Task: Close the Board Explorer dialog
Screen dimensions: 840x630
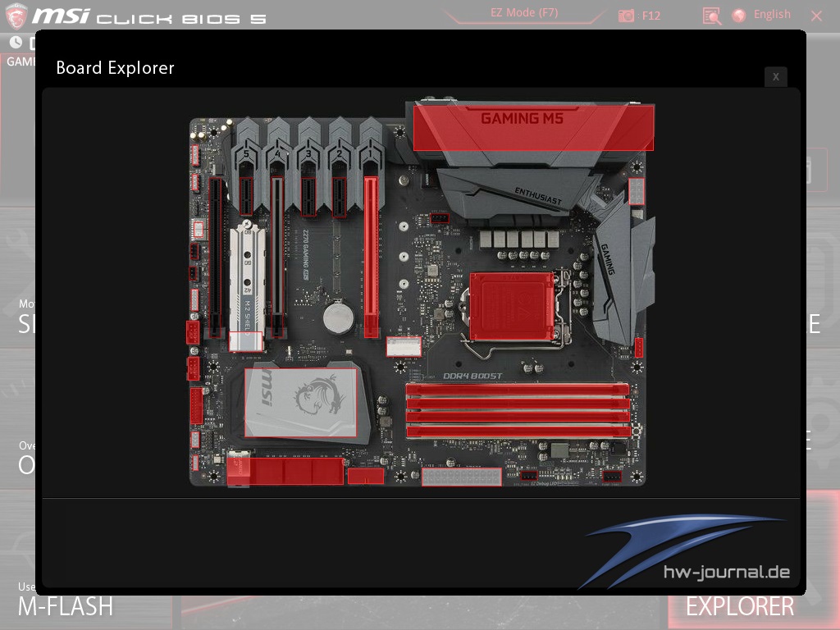Action: (775, 76)
